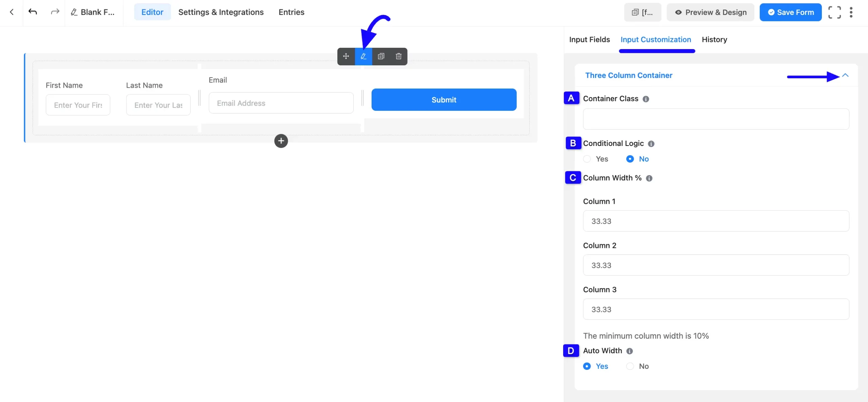Collapse the Three Column Container section
Screen dimensions: 868x402
coord(845,75)
